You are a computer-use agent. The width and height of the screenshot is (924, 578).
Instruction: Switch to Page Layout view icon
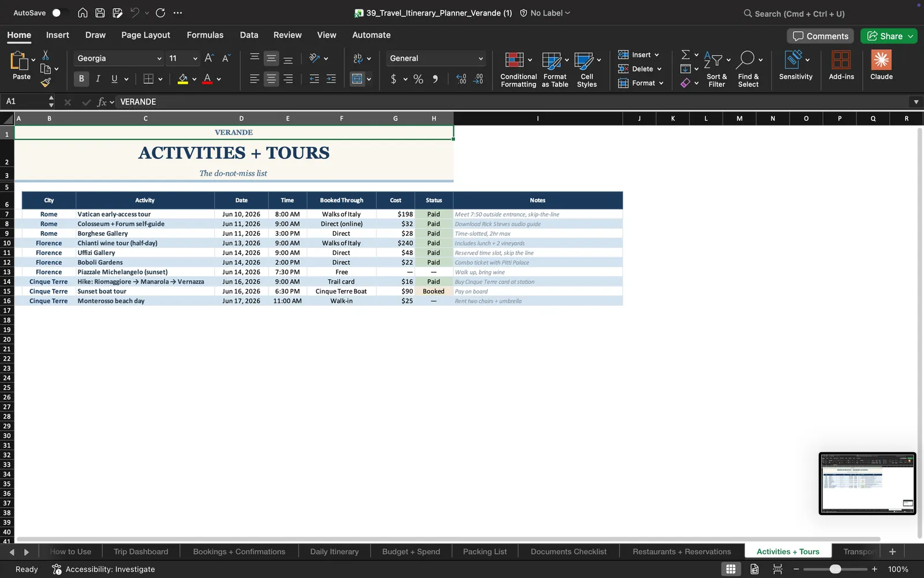tap(754, 569)
